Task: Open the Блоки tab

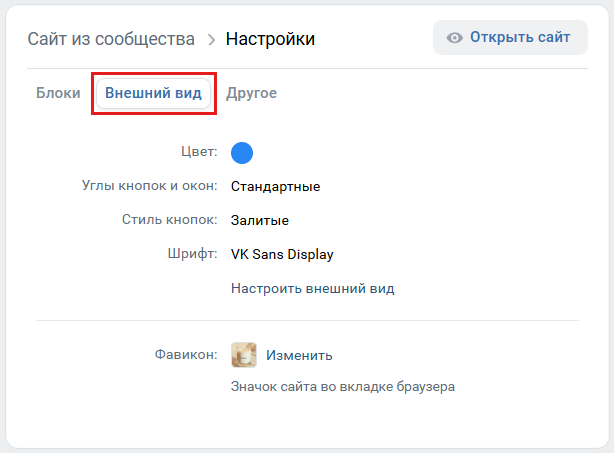Action: (x=58, y=93)
